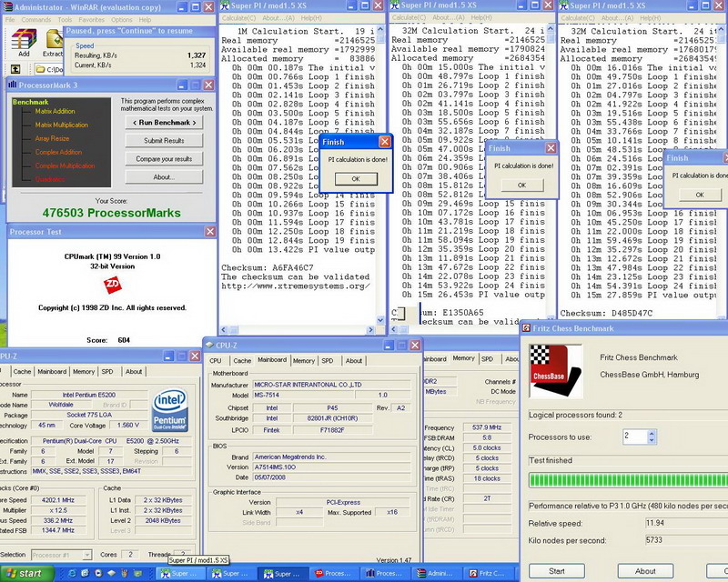Click ProcessorMark 3 title bar icon

[x=13, y=85]
